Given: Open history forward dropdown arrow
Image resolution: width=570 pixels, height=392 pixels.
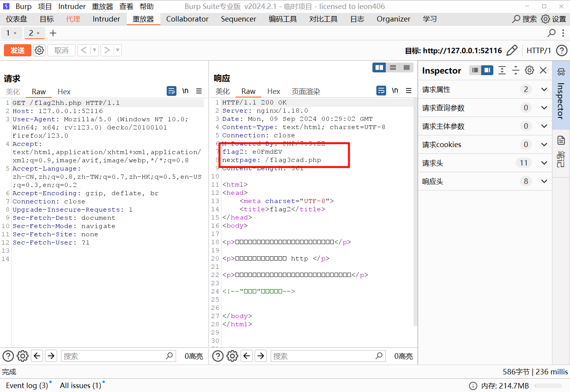Looking at the screenshot, I should coord(117,50).
